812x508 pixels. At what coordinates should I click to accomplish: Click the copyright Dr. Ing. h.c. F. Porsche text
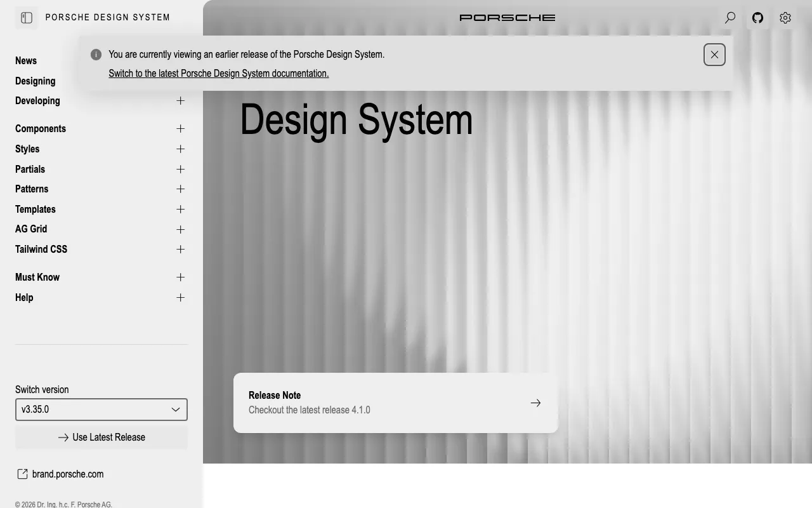tap(63, 505)
